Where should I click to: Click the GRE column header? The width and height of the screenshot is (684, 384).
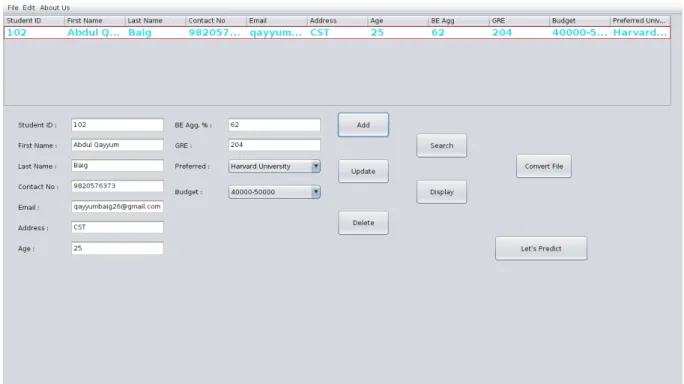point(519,21)
